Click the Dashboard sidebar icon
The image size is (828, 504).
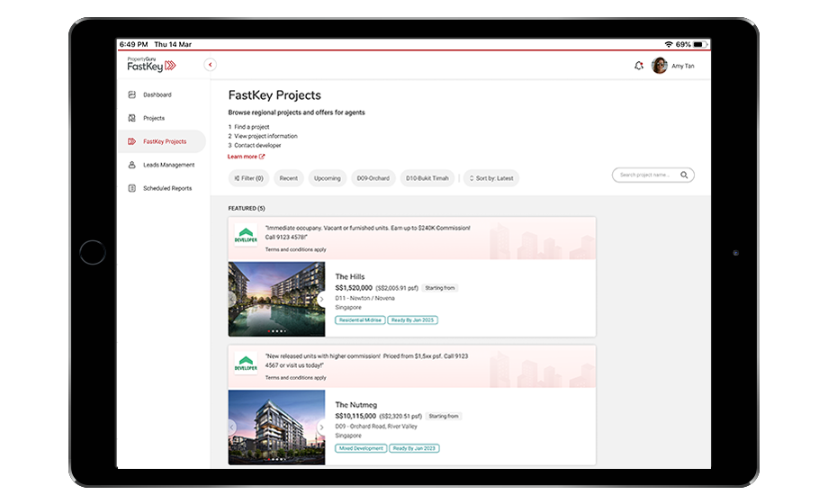(x=132, y=94)
